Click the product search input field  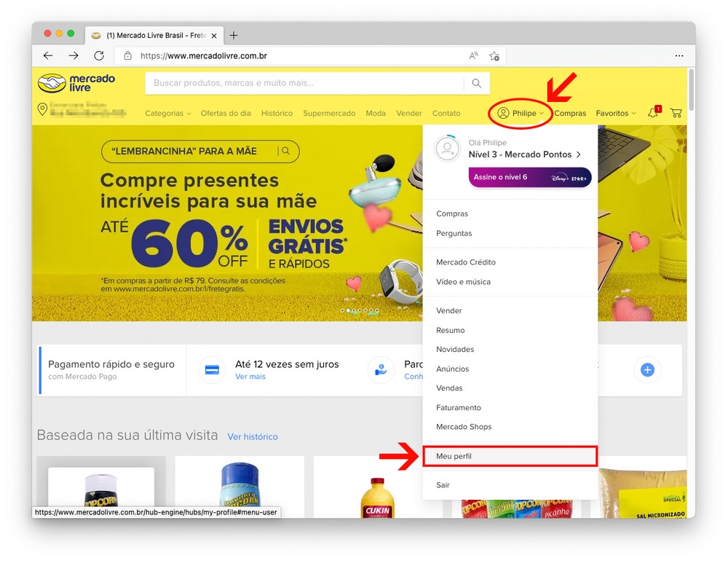(304, 83)
